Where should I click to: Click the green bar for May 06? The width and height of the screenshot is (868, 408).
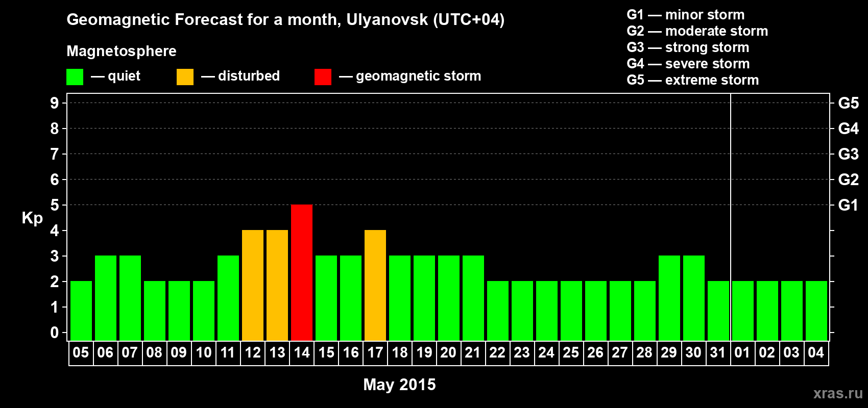pyautogui.click(x=106, y=298)
